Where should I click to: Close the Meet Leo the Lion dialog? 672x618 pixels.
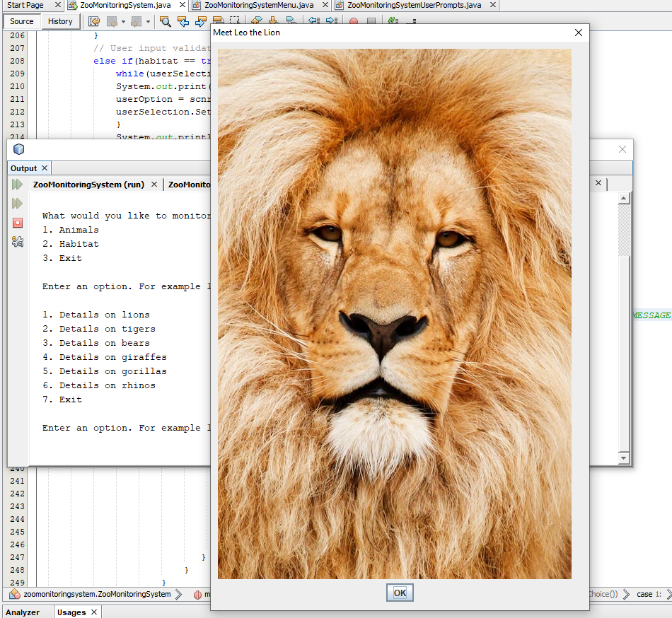(578, 33)
